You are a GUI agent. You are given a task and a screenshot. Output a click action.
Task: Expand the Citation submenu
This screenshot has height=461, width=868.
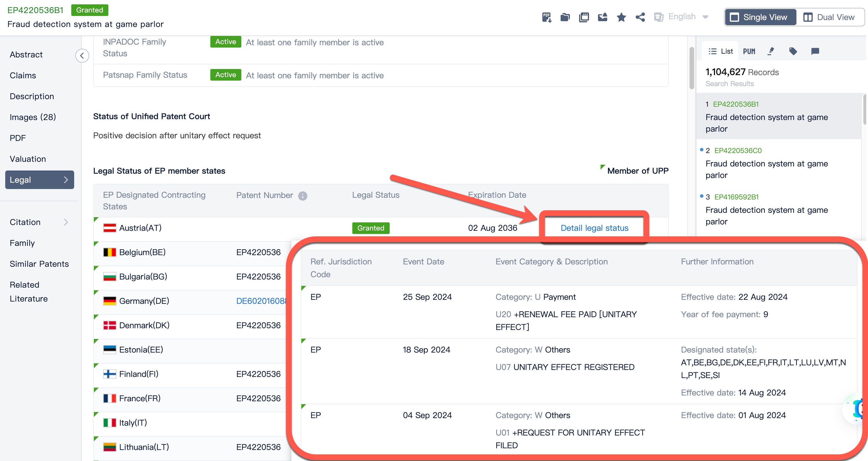click(66, 222)
